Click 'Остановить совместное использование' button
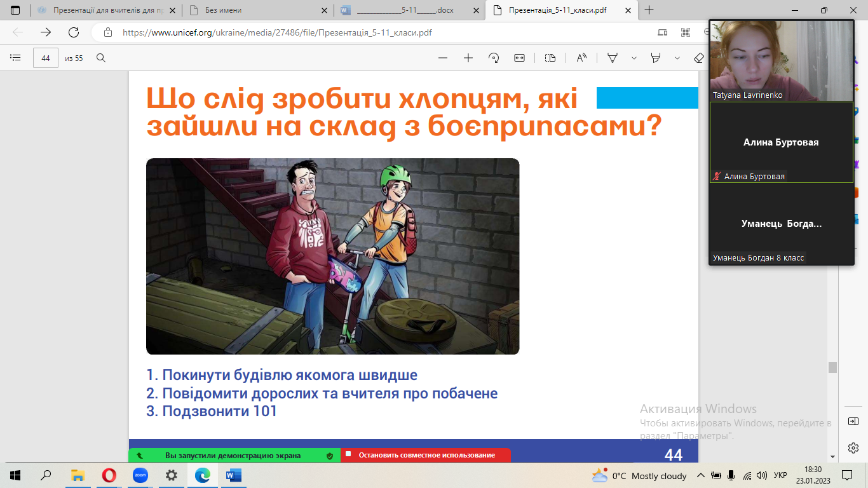 [426, 455]
